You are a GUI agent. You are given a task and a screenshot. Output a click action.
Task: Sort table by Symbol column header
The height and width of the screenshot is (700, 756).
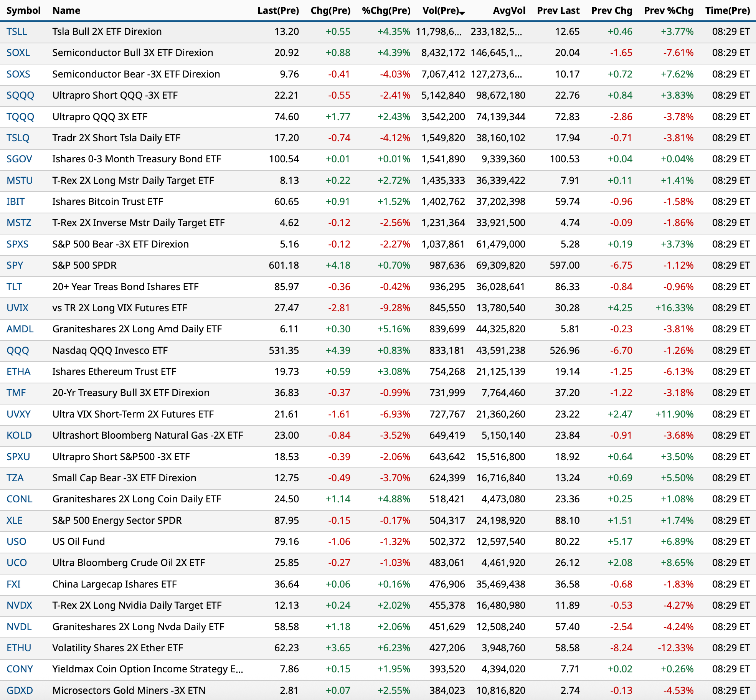click(23, 11)
